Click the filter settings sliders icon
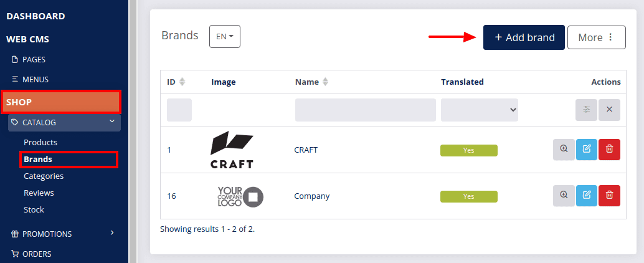The width and height of the screenshot is (644, 263). [x=587, y=110]
